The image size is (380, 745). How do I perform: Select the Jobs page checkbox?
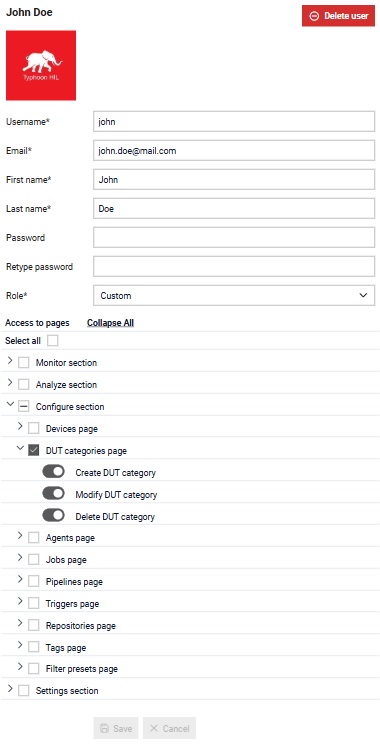(33, 560)
